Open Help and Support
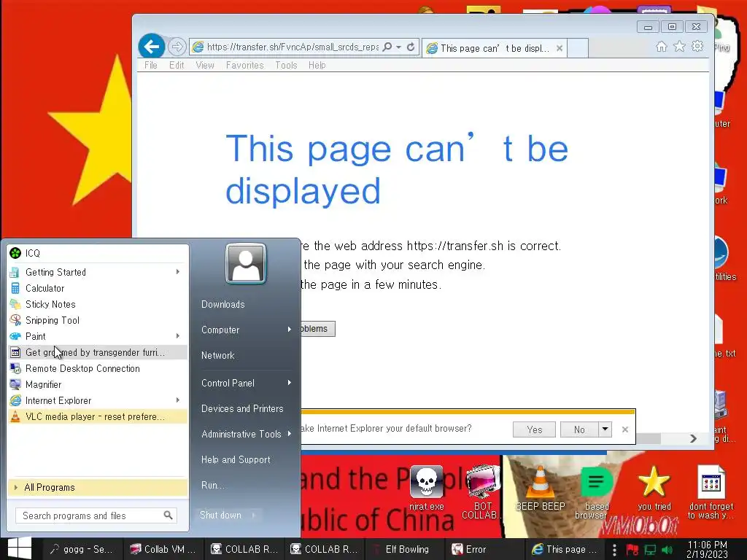747x560 pixels. click(236, 459)
